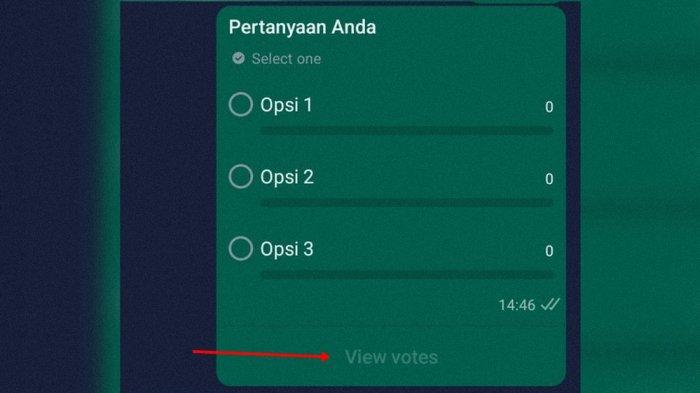700x393 pixels.
Task: Choose the Opsi 2 radio circle
Action: tap(241, 176)
